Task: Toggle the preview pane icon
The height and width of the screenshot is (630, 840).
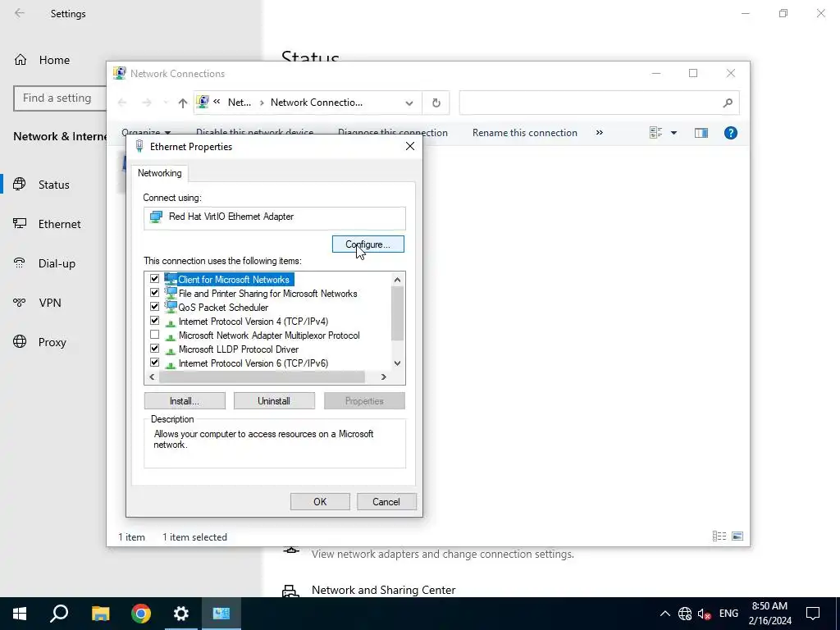Action: click(x=701, y=133)
